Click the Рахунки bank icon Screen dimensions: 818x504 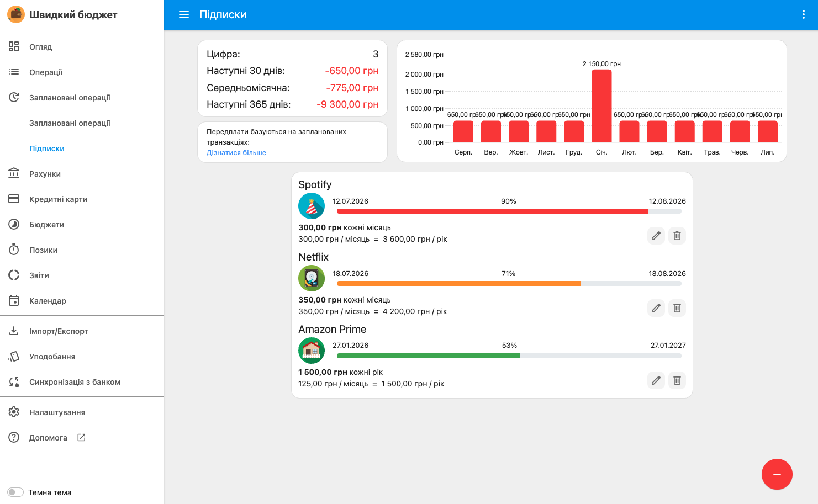point(14,173)
